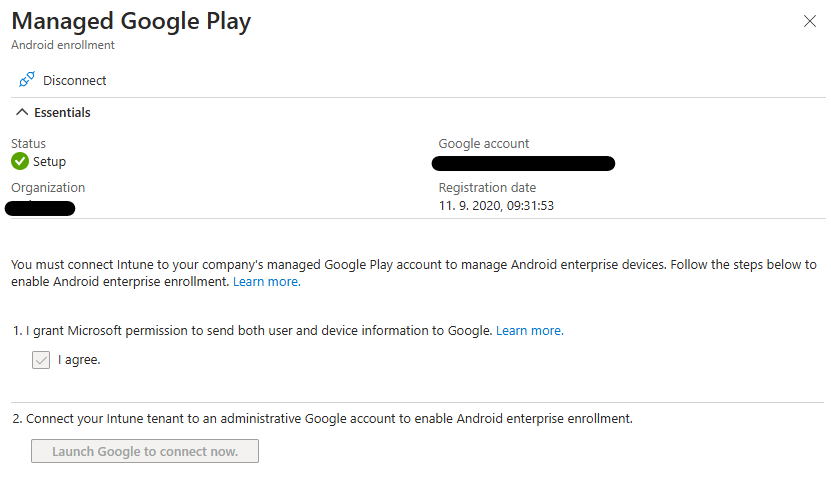
Task: Open Learn more link about Google permission
Action: pos(529,331)
